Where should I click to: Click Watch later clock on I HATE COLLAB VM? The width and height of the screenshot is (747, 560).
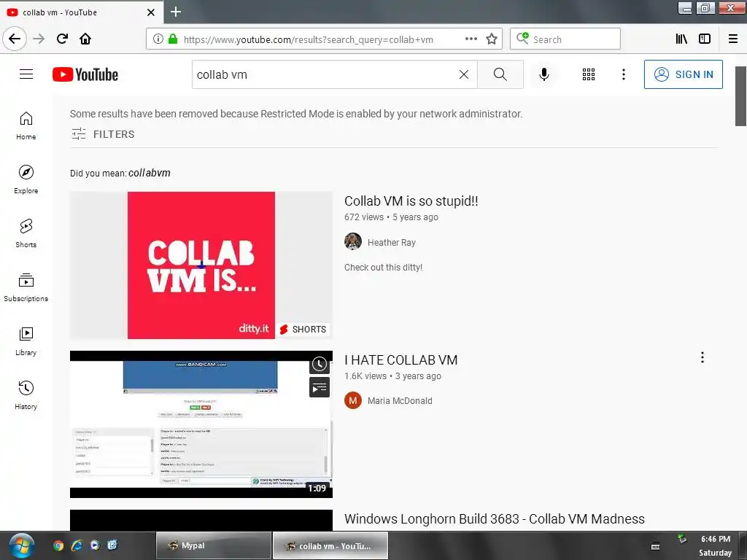[320, 365]
